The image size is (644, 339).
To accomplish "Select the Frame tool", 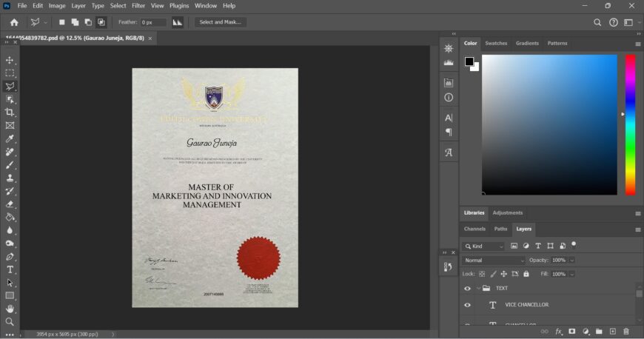I will [10, 125].
